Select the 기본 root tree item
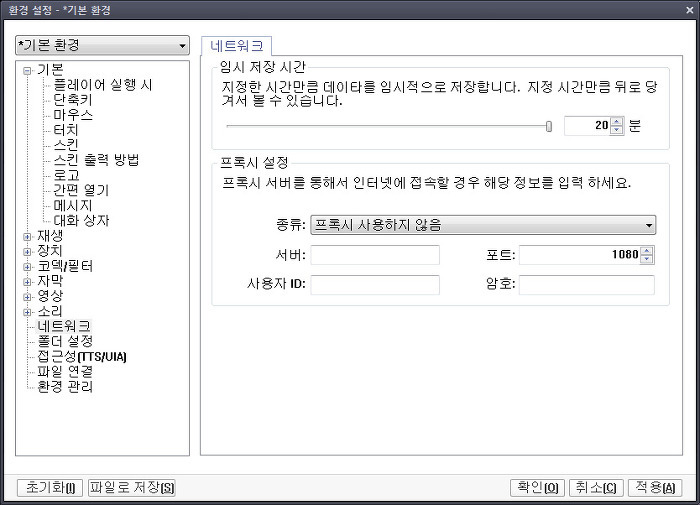The image size is (700, 505). pos(50,70)
